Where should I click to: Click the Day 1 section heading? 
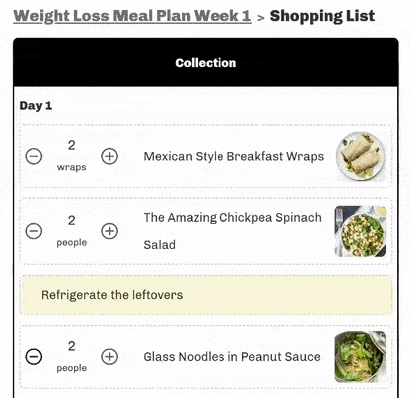36,106
